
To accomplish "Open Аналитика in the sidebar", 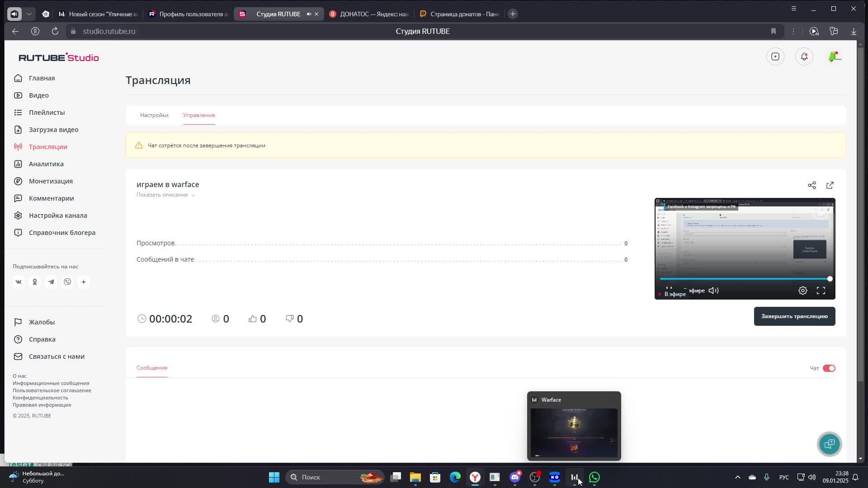I will pyautogui.click(x=46, y=164).
